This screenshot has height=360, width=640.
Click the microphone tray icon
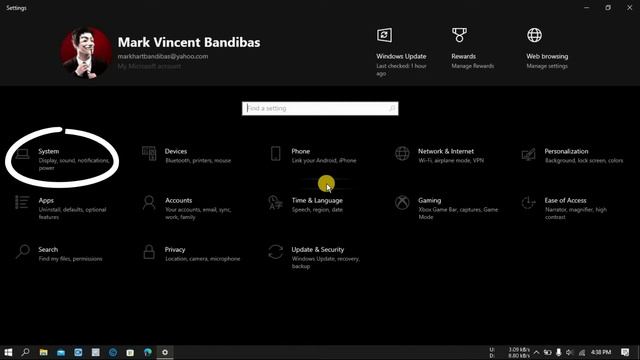(558, 352)
